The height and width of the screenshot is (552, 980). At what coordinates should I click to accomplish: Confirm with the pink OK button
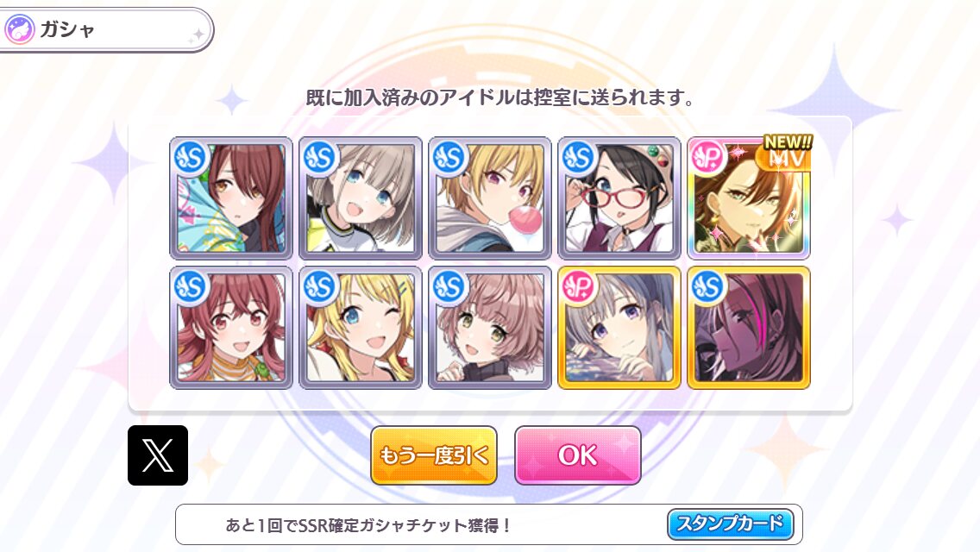(577, 455)
